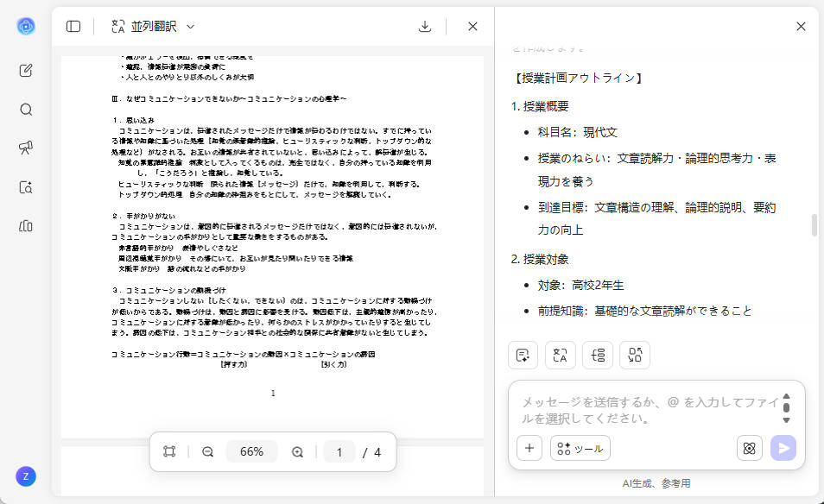Open a new chat with the pencil icon
Screen dimensions: 824x504
26,72
